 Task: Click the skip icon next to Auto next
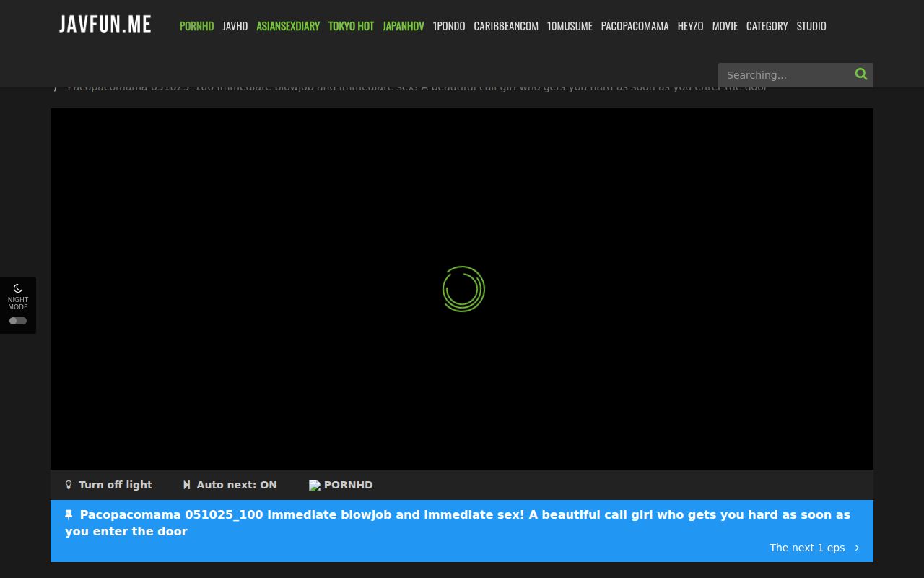pos(186,485)
